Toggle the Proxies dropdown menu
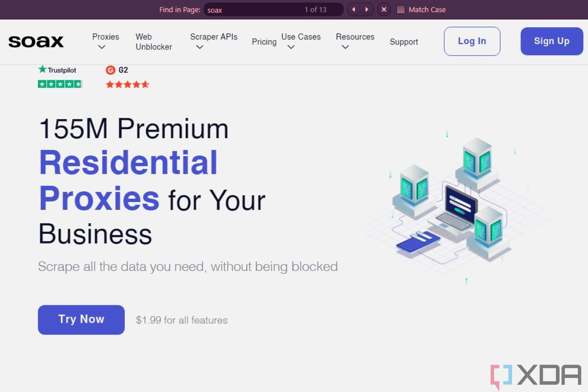 (106, 41)
